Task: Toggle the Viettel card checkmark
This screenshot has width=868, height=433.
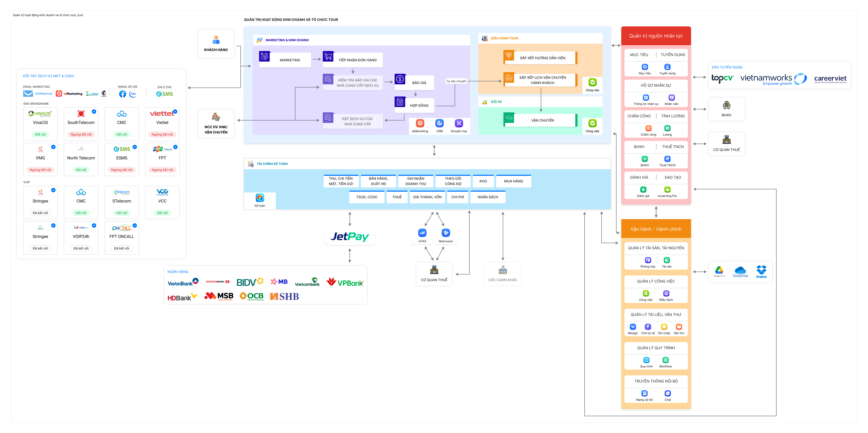Action: click(175, 112)
